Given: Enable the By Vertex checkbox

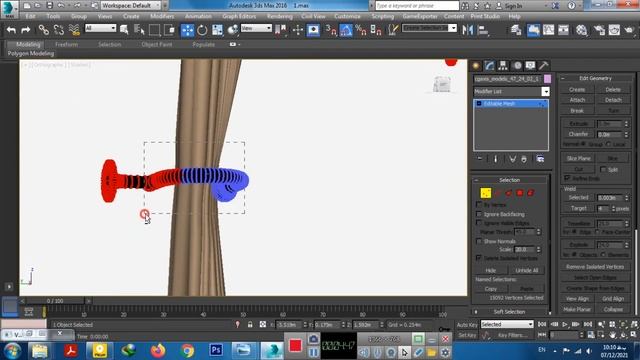Looking at the screenshot, I should [479, 204].
